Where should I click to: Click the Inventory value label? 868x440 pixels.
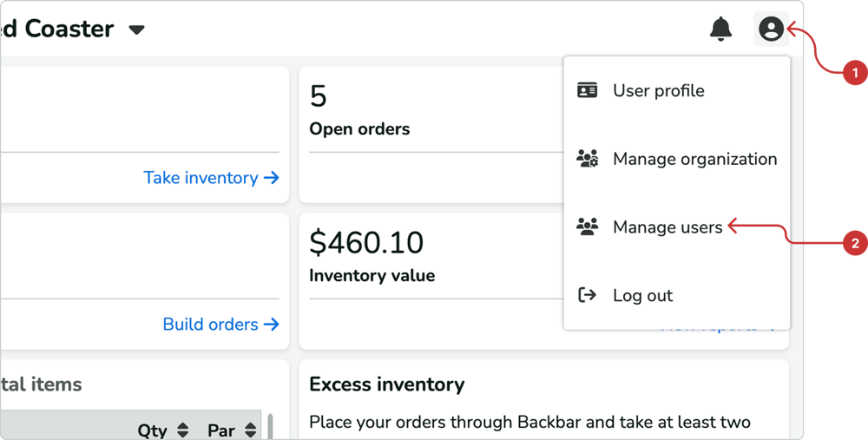coord(372,275)
